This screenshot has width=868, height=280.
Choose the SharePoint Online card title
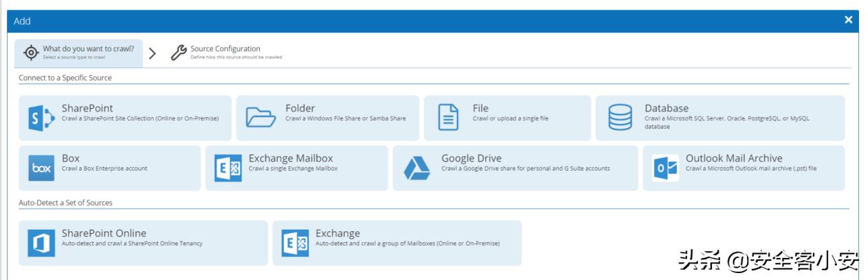[104, 233]
